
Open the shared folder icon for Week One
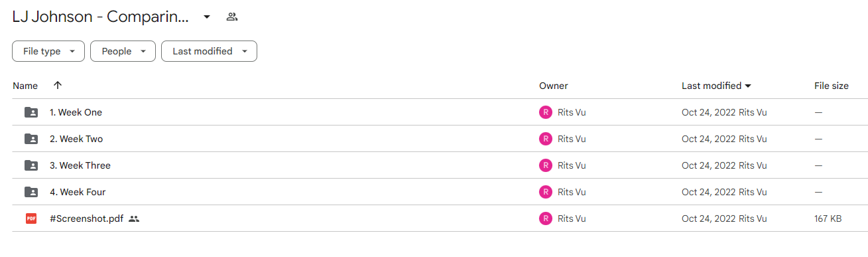tap(31, 112)
